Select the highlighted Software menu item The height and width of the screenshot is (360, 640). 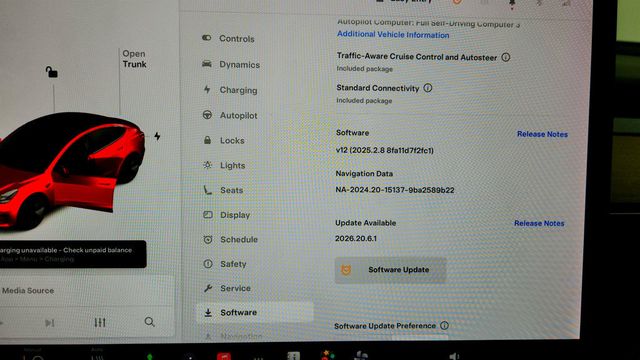pos(255,313)
